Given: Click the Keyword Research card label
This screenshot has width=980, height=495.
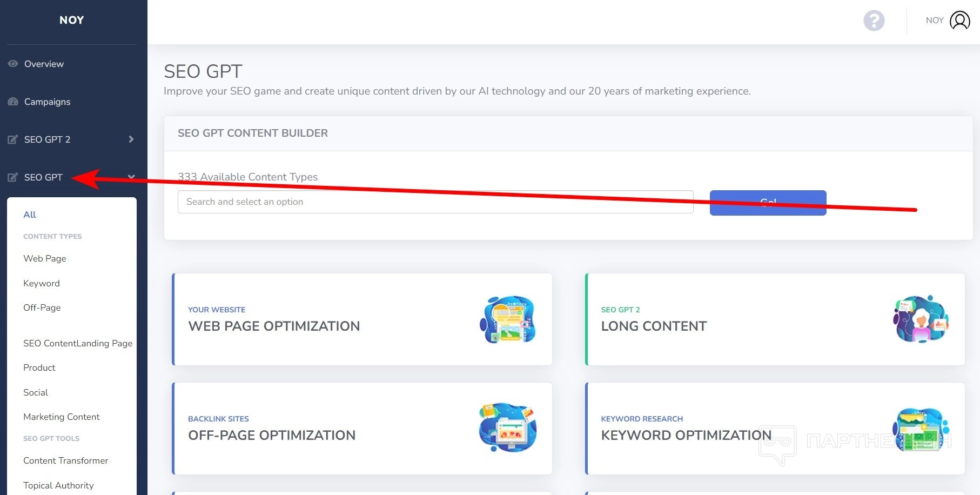Looking at the screenshot, I should point(642,419).
